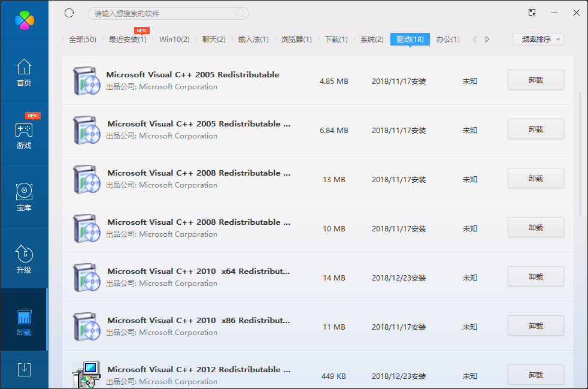The width and height of the screenshot is (588, 389).
Task: Switch to the 最近安装(1) tab
Action: 128,40
